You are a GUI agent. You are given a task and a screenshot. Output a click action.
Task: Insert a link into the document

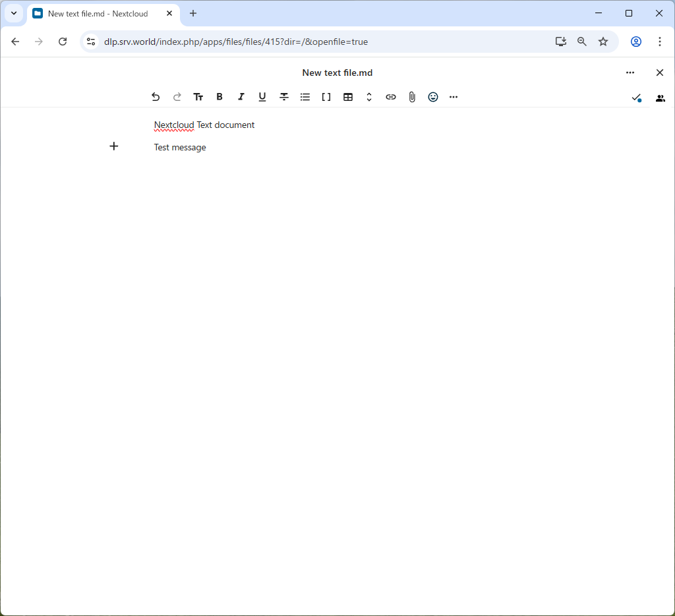click(x=390, y=97)
